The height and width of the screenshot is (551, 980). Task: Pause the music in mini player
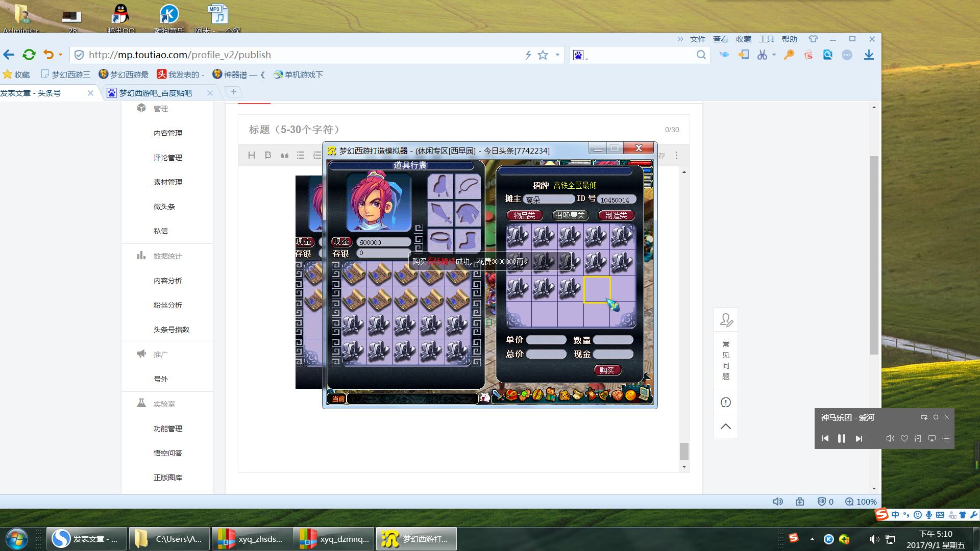pyautogui.click(x=842, y=438)
